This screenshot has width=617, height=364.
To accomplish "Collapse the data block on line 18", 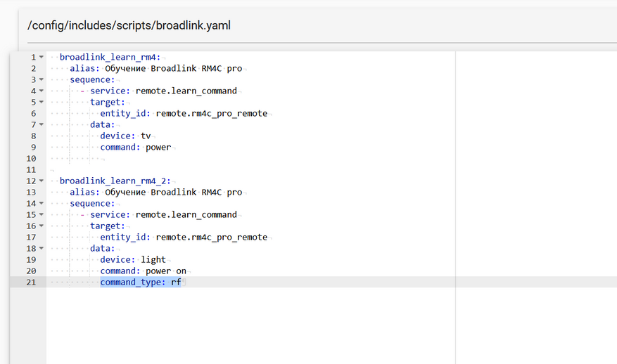I will click(x=42, y=249).
